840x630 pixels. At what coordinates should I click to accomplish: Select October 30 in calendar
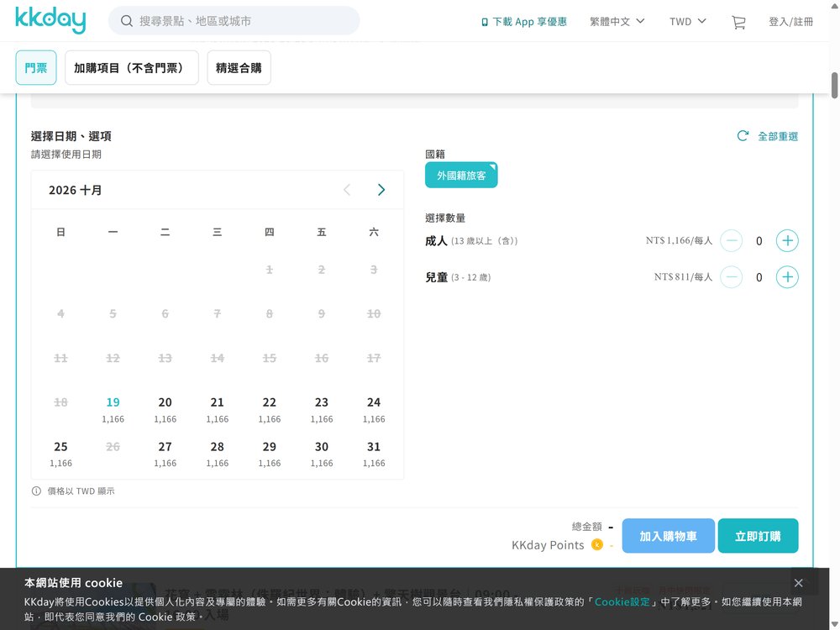pos(322,454)
